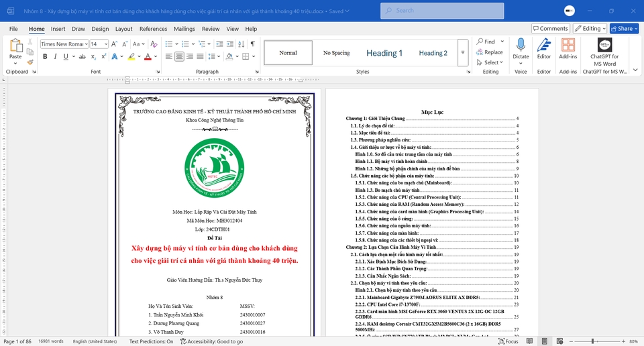Switch to Web Layout view
This screenshot has width=644, height=346.
pos(559,341)
